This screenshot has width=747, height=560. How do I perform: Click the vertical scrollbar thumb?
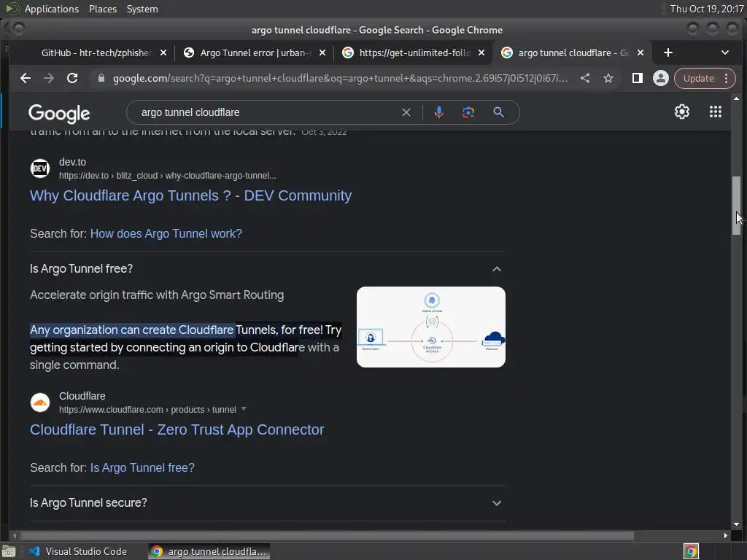pos(737,205)
